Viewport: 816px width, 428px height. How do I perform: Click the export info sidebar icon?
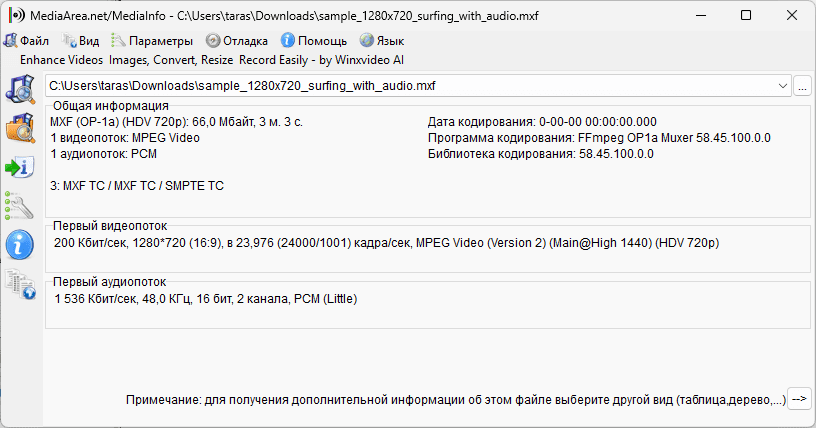[x=20, y=167]
